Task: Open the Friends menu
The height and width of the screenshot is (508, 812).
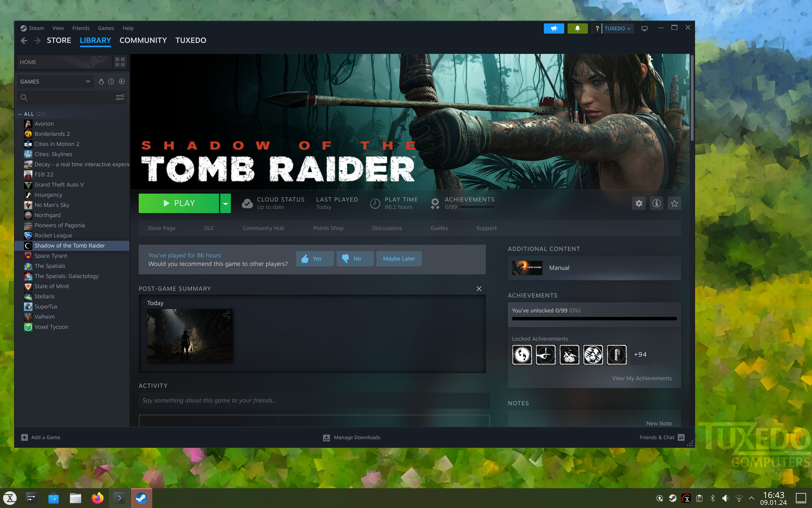Action: pos(81,28)
